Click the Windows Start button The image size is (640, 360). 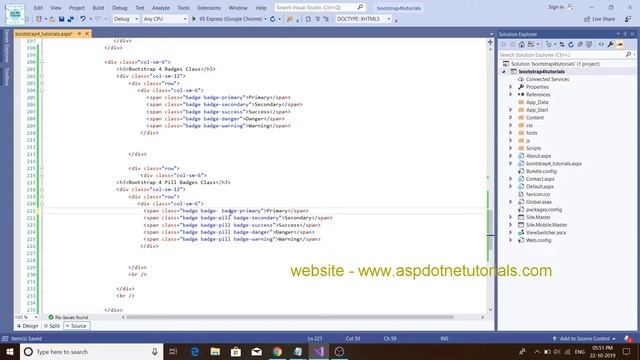[x=9, y=351]
